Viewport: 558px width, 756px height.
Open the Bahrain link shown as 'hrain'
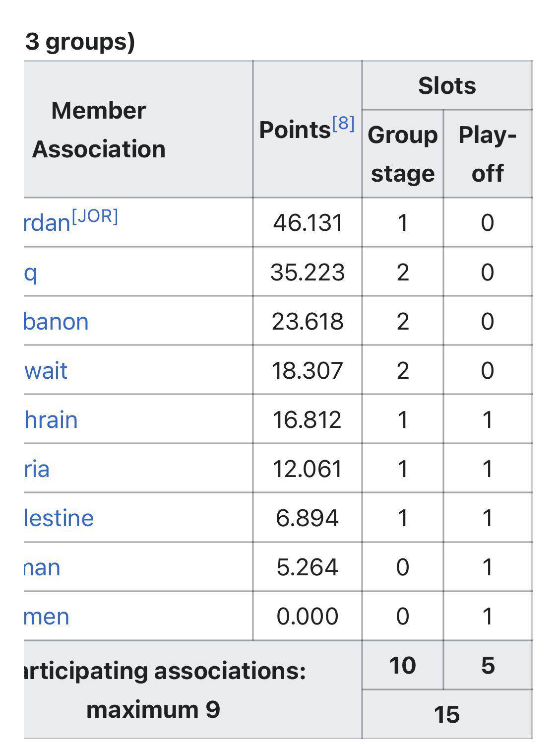coord(51,420)
